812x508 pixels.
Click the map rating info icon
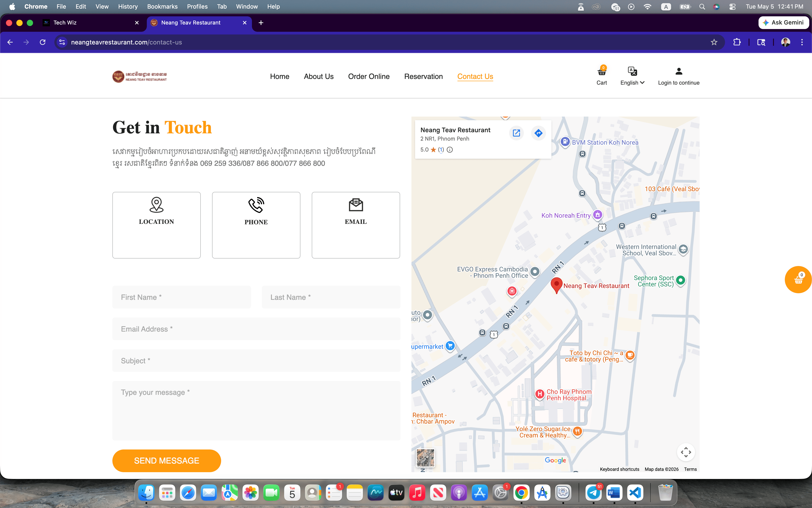pos(450,150)
